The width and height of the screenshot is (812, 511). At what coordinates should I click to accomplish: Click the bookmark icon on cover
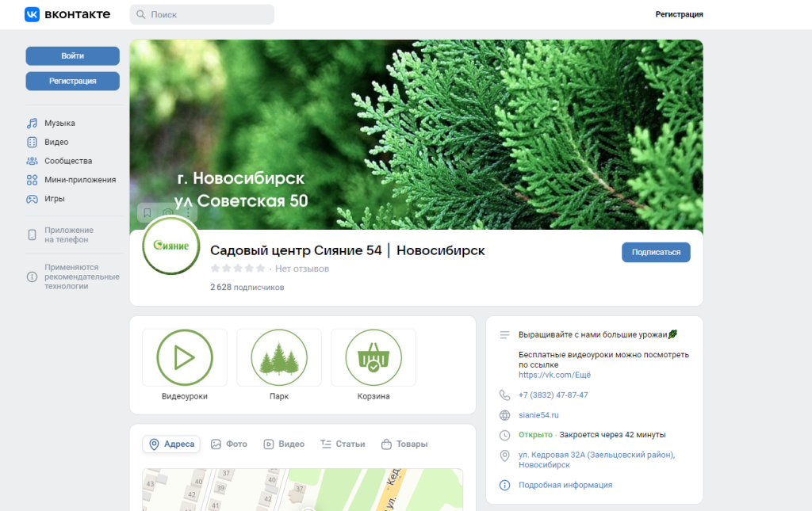(147, 212)
